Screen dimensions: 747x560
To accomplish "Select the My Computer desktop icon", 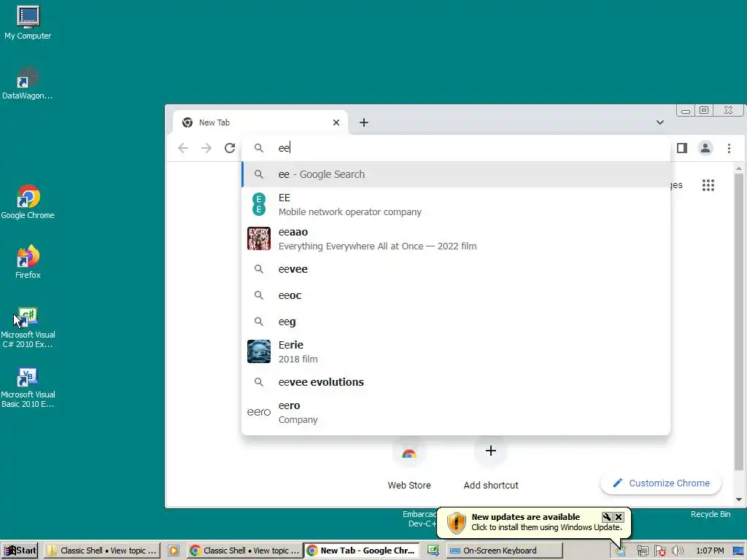I will click(x=28, y=23).
